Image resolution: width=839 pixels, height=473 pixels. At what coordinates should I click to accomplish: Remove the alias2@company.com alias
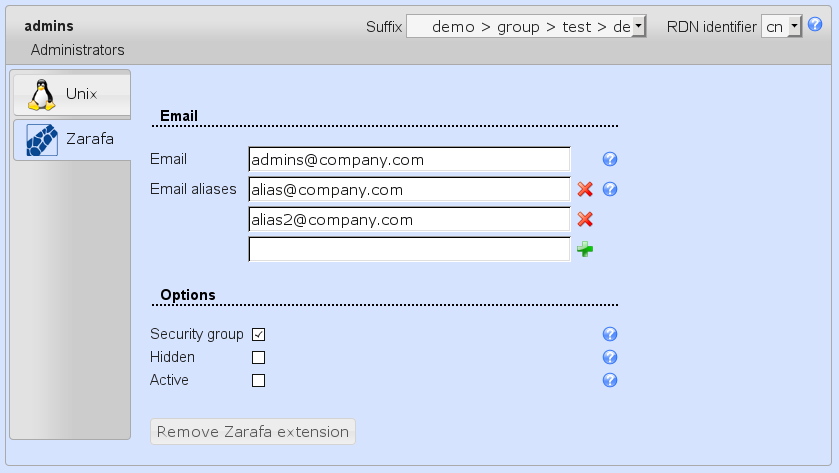(x=585, y=219)
